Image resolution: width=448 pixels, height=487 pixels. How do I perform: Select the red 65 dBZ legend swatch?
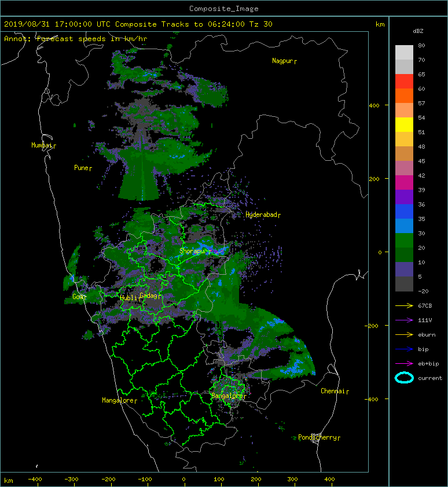(x=404, y=82)
